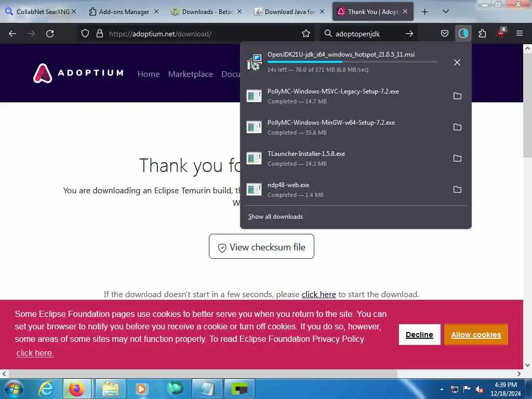Close the Thank You Adoptium tab

tap(405, 12)
